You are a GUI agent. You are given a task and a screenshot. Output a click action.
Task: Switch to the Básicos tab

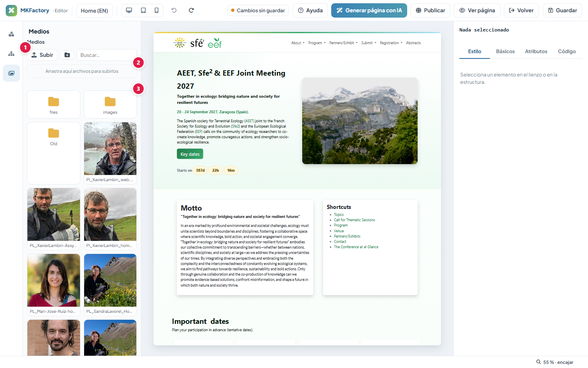(x=505, y=52)
